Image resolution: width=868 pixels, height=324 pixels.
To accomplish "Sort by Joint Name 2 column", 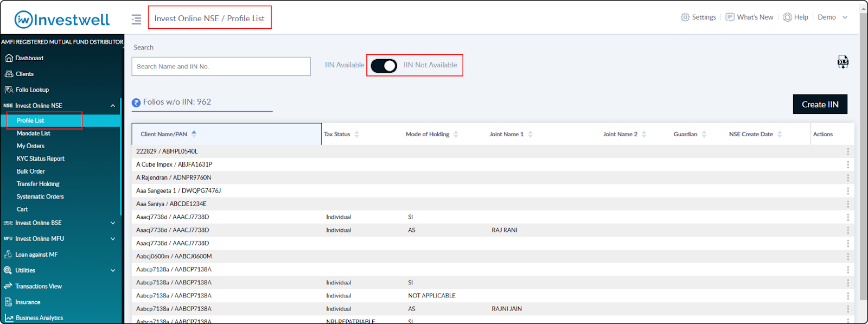I will click(x=644, y=134).
